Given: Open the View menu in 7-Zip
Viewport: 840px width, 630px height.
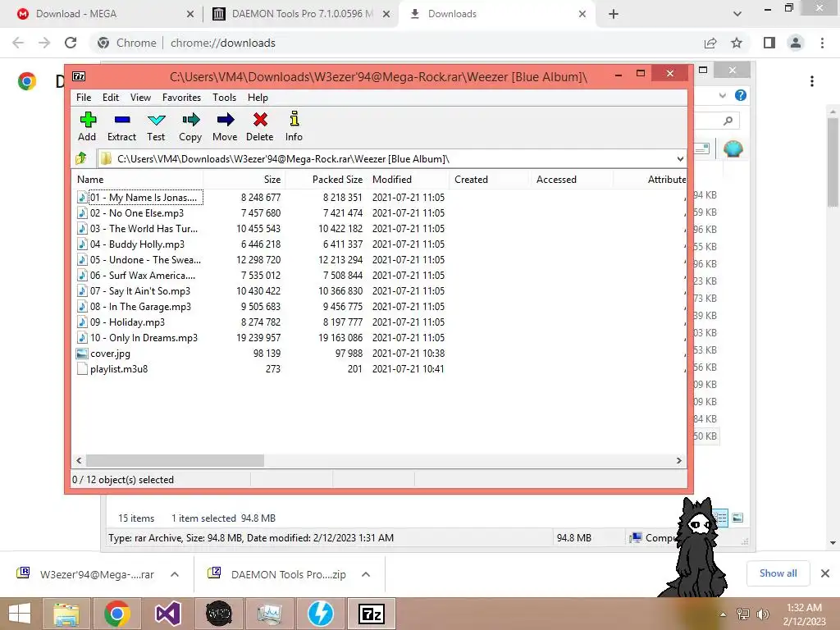Looking at the screenshot, I should tap(140, 98).
